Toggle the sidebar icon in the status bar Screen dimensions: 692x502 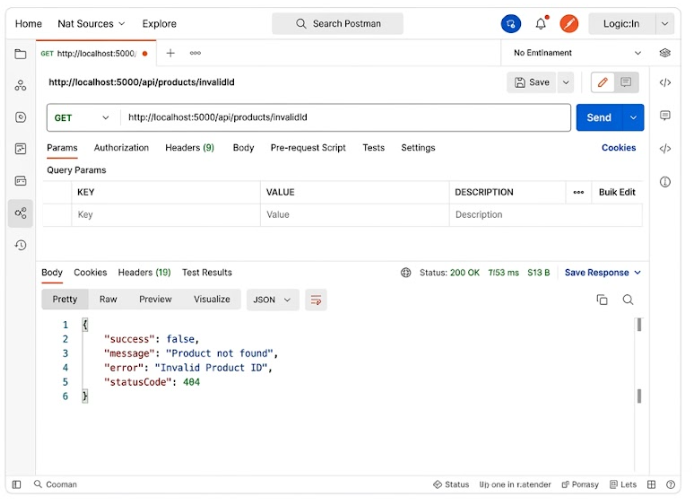(17, 485)
